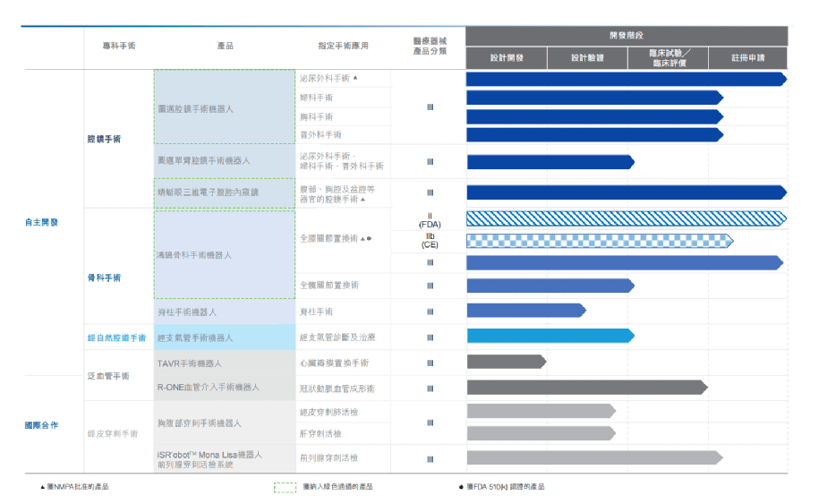Click the II (FDA) classification label
The image size is (819, 504).
430,219
